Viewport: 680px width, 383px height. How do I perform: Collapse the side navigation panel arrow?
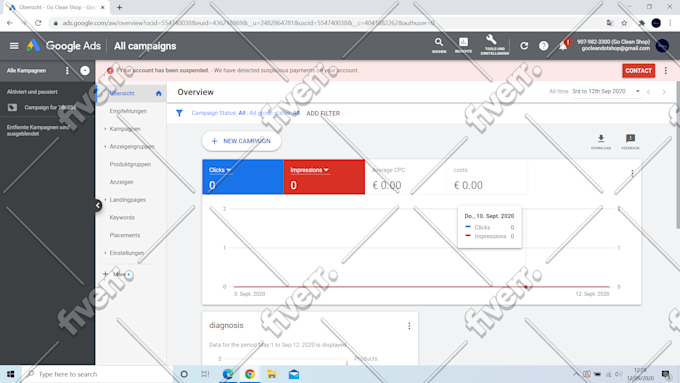click(98, 205)
